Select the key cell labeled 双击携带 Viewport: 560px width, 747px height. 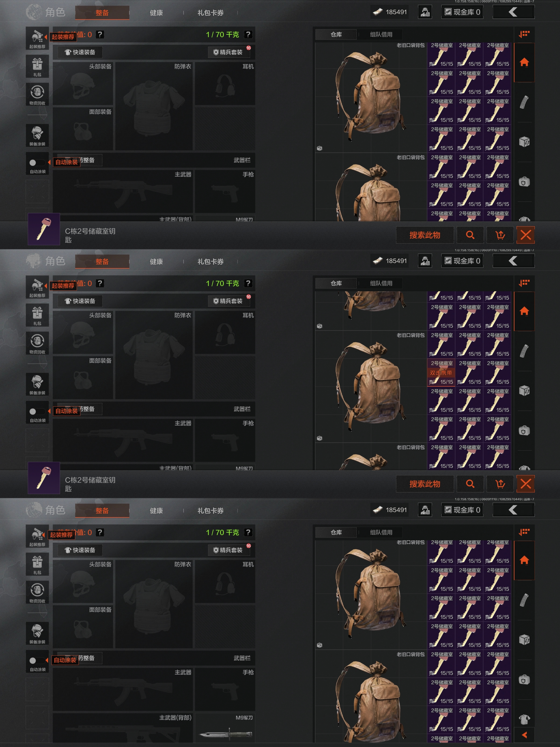(441, 372)
